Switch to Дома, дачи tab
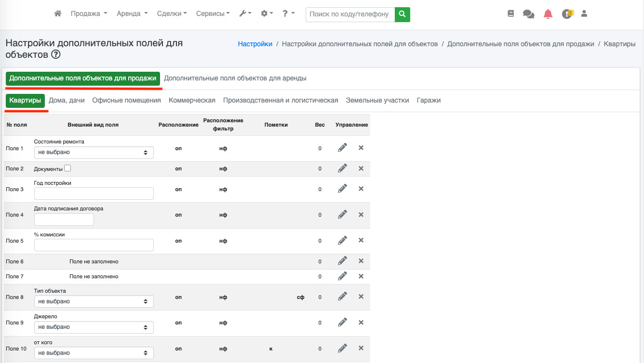 (x=67, y=101)
